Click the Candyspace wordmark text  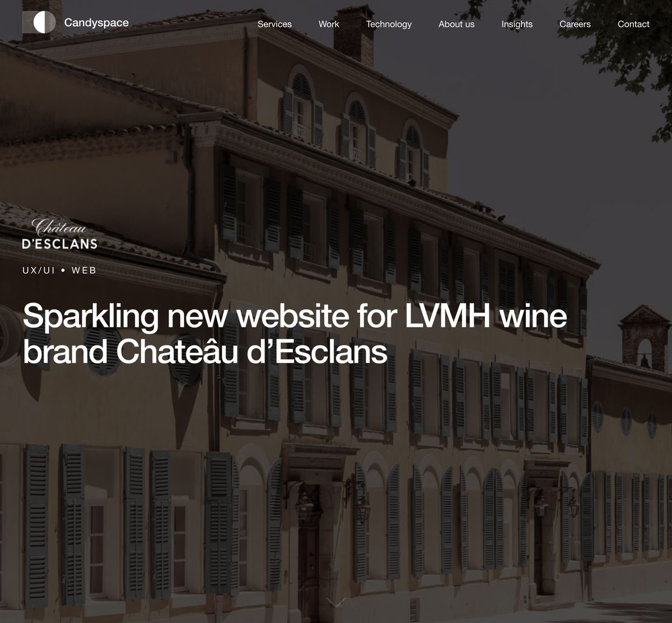pyautogui.click(x=96, y=23)
